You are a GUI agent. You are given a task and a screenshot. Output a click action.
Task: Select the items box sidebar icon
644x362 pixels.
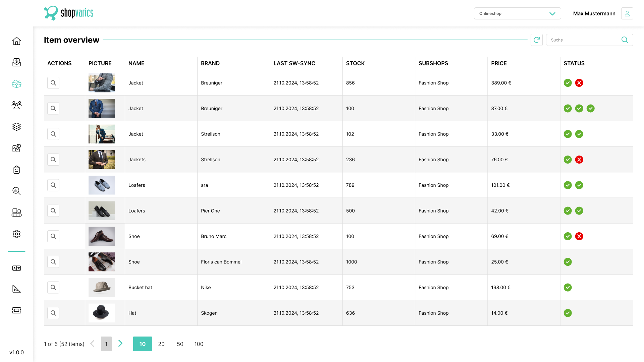pos(16,84)
